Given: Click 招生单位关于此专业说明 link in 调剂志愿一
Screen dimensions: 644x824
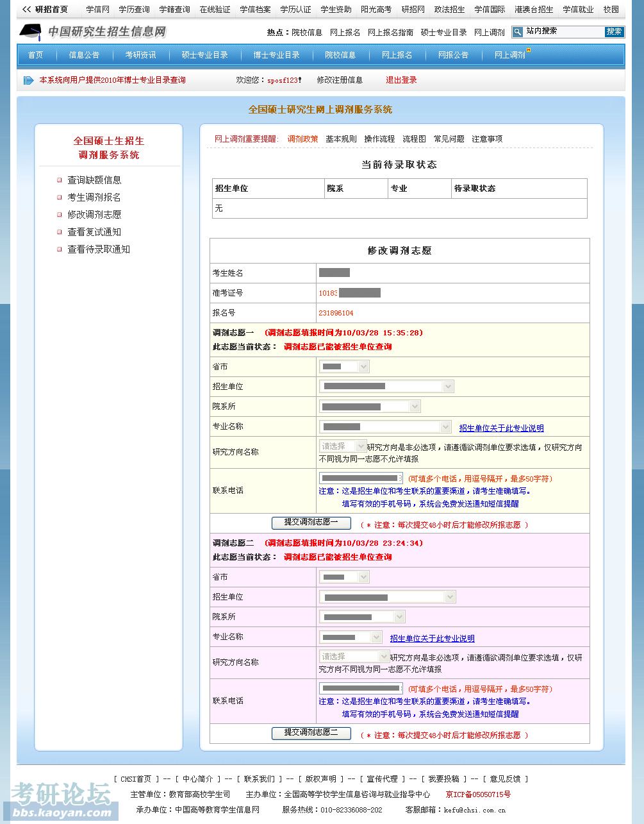Looking at the screenshot, I should [x=501, y=428].
